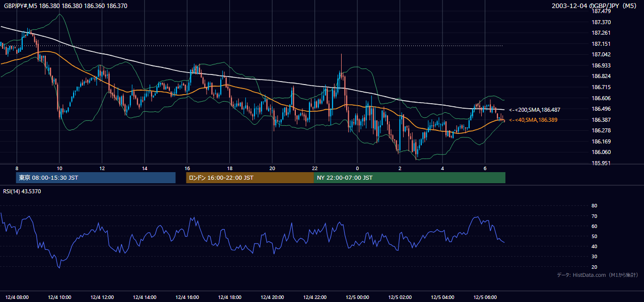
Task: Click the 12/4 08:00 time label
Action: click(17, 297)
